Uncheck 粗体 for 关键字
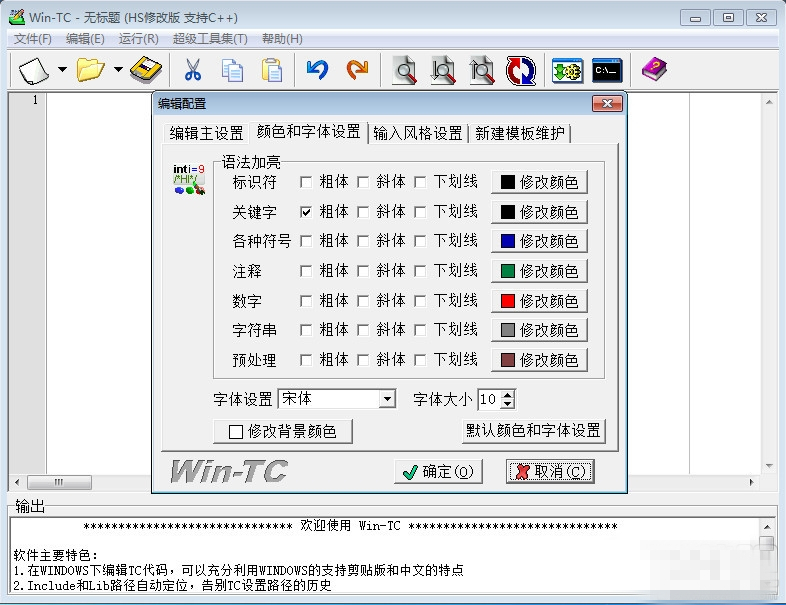This screenshot has height=605, width=786. [x=306, y=212]
